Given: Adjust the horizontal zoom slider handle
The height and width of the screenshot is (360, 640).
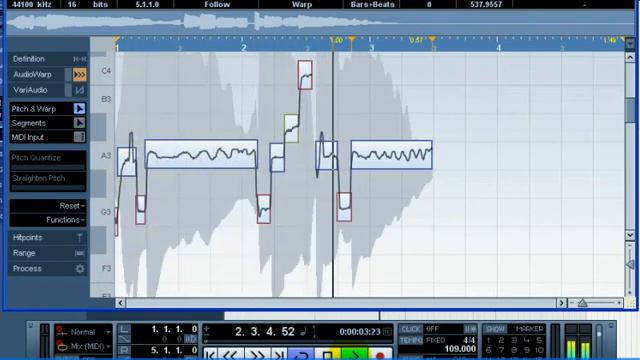Looking at the screenshot, I should [x=582, y=303].
